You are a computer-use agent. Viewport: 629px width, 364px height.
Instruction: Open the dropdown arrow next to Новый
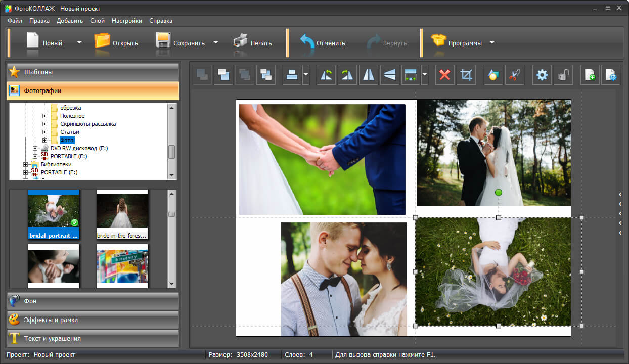click(79, 42)
